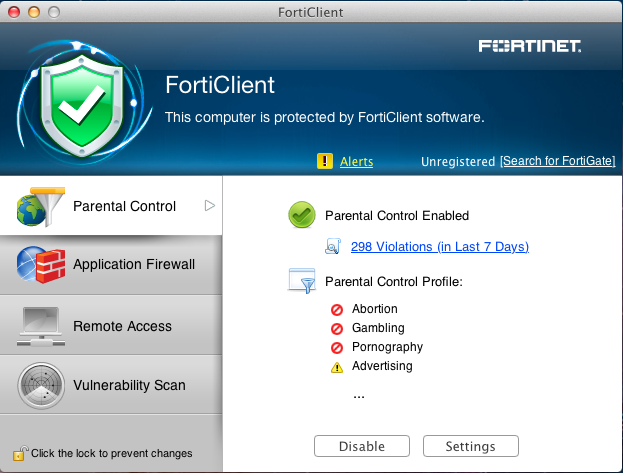Click the warning icon next to Advertising

coord(337,367)
